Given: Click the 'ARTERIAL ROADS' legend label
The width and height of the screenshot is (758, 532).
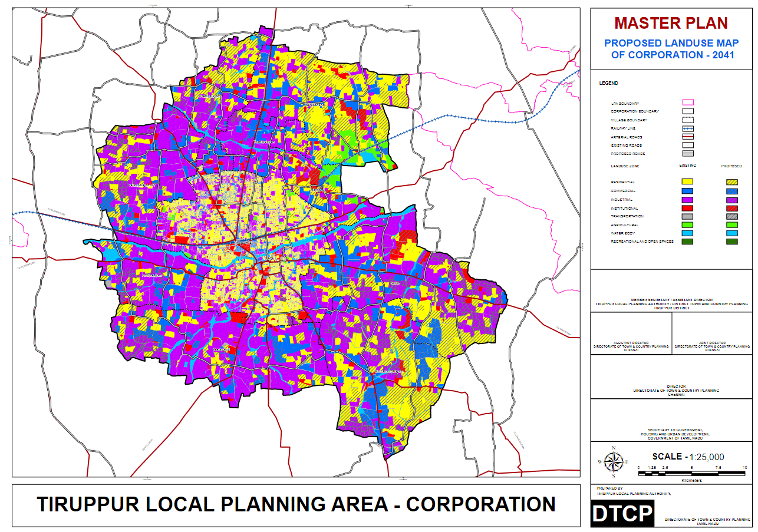Looking at the screenshot, I should click(x=626, y=137).
